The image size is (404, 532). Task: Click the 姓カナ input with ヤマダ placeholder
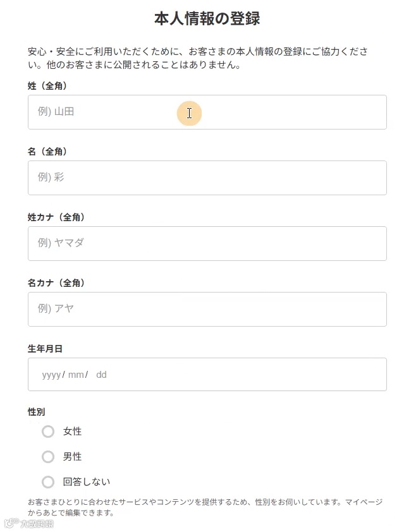[207, 243]
